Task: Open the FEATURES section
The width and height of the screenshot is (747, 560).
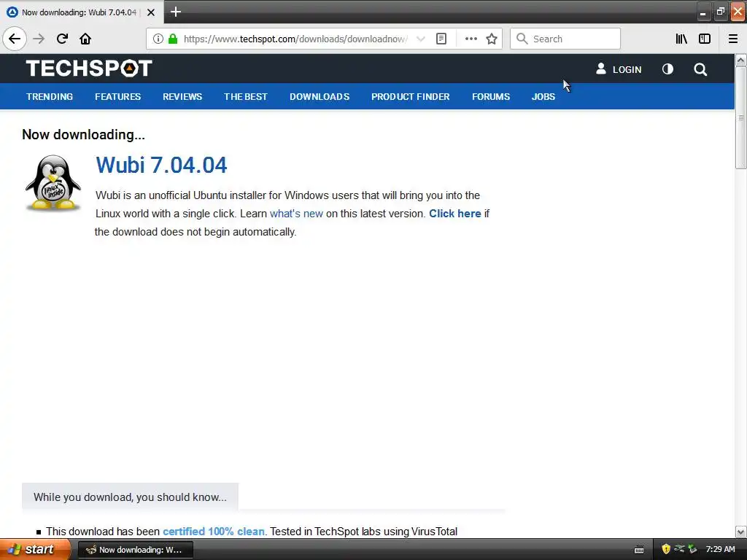Action: click(117, 97)
